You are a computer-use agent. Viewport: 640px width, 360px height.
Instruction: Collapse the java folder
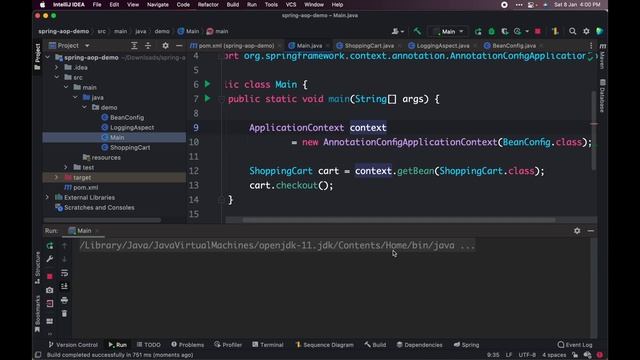click(76, 97)
